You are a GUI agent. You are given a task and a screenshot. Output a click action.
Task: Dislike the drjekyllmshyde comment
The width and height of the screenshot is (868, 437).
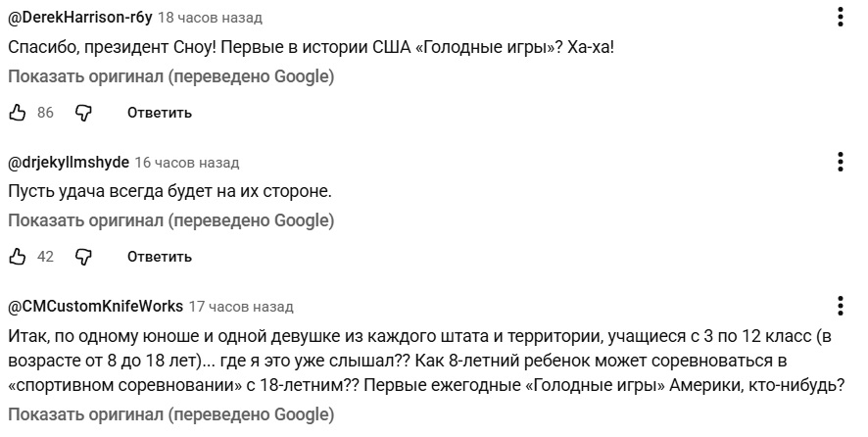point(84,257)
